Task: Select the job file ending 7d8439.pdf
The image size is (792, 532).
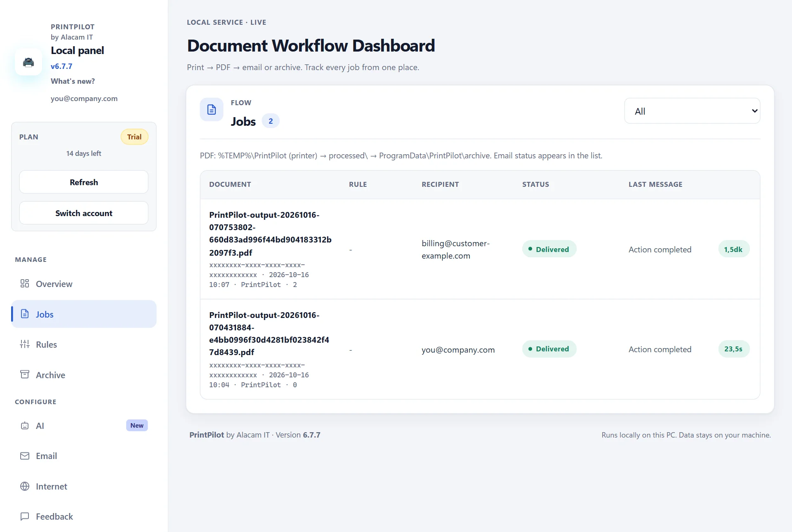Action: (x=269, y=334)
